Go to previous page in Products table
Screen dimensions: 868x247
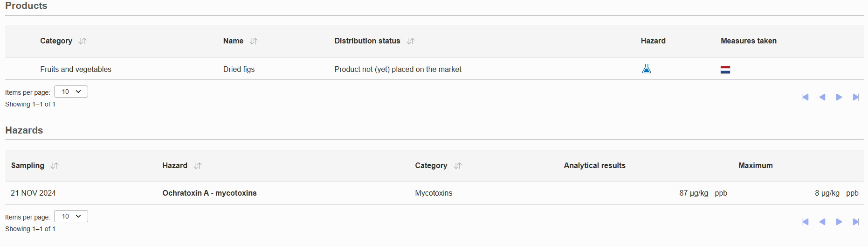(x=822, y=97)
